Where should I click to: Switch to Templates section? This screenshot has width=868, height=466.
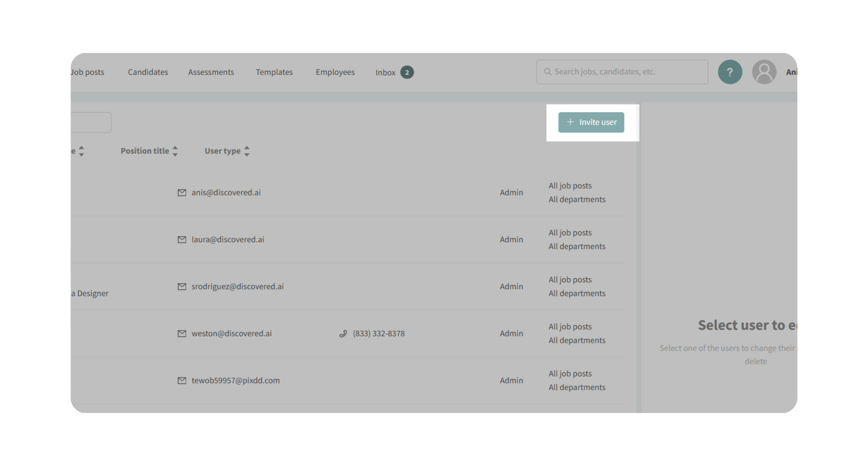pos(274,72)
